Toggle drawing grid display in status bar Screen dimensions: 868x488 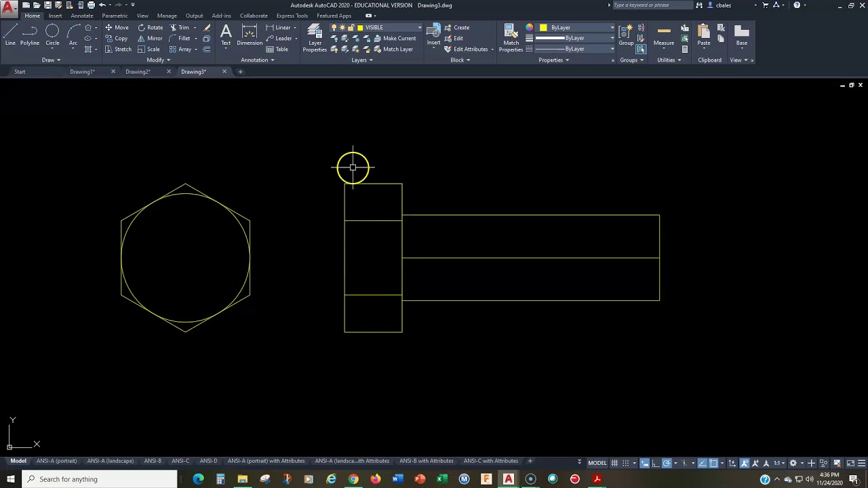(x=614, y=464)
